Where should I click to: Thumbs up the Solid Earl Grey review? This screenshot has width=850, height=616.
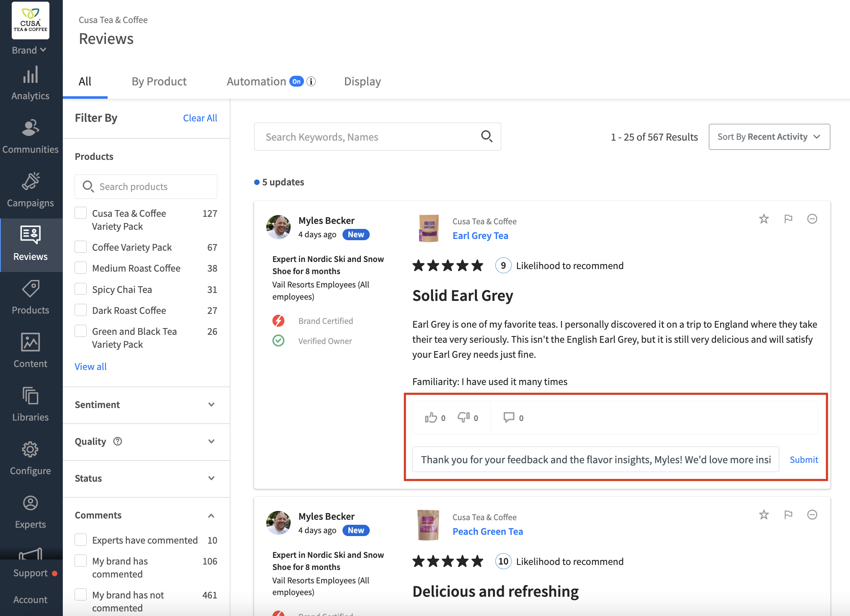[431, 418]
